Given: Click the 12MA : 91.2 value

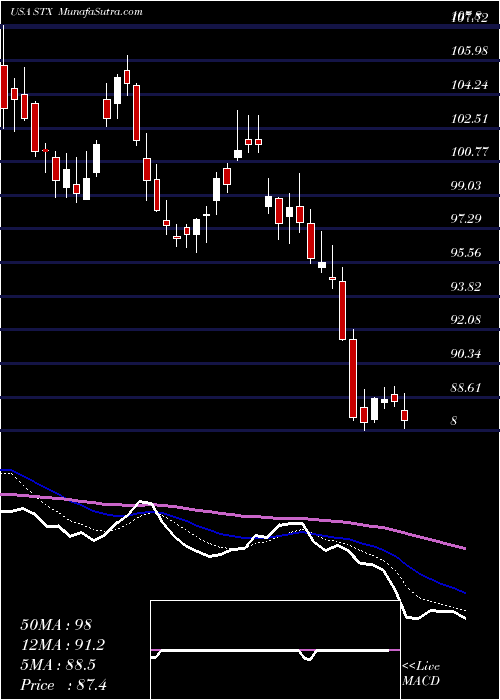Looking at the screenshot, I should pos(63,645).
